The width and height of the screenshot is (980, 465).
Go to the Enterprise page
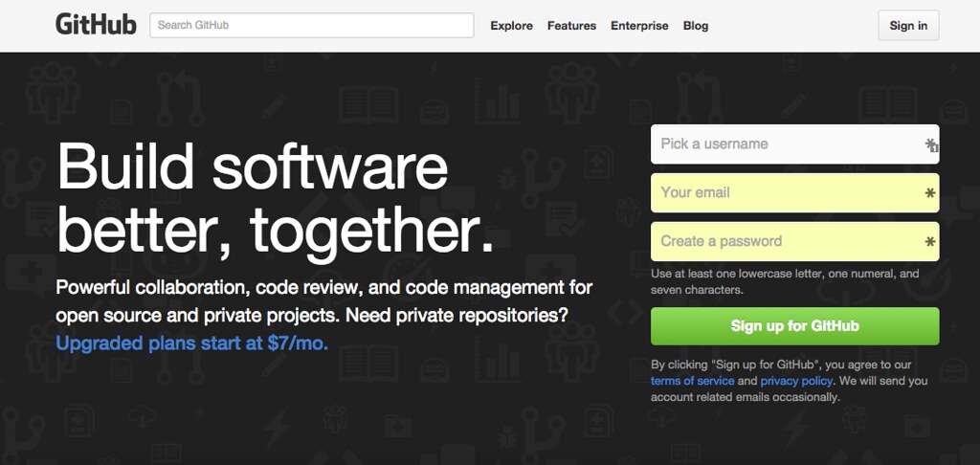point(639,26)
